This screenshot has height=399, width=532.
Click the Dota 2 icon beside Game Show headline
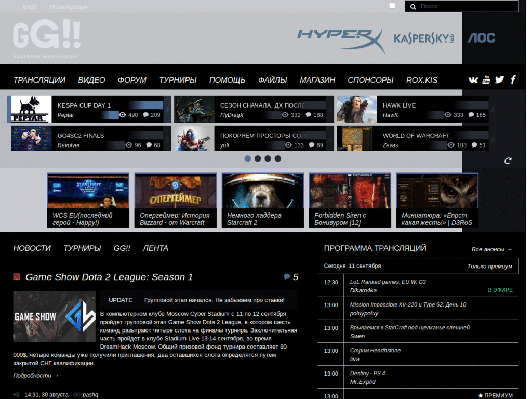point(17,277)
